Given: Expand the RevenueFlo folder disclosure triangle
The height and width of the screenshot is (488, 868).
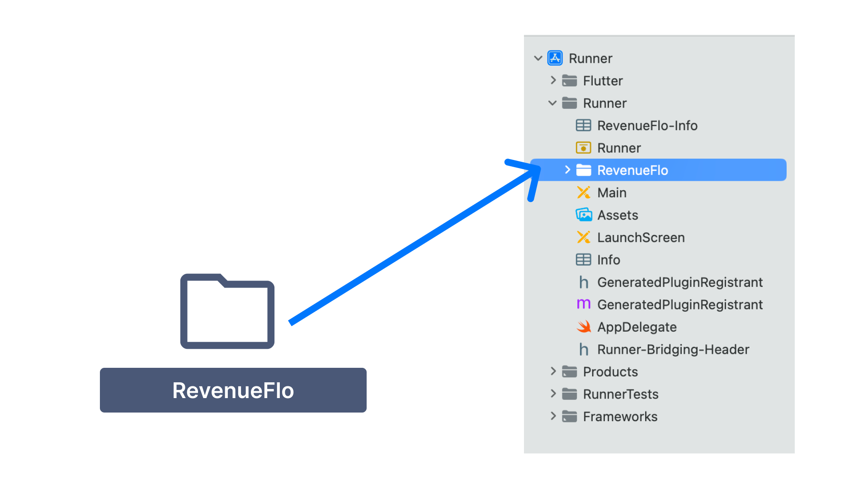Looking at the screenshot, I should coord(567,170).
